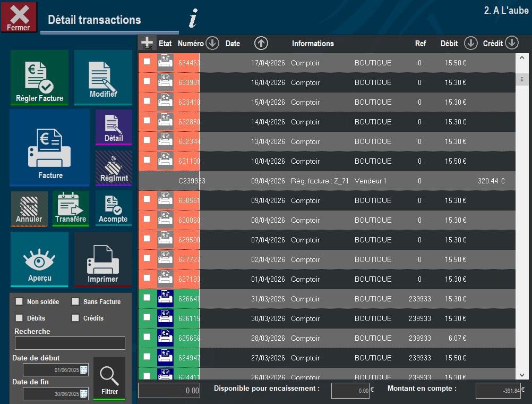532x404 pixels.
Task: Sort Date column with up arrow
Action: 261,43
